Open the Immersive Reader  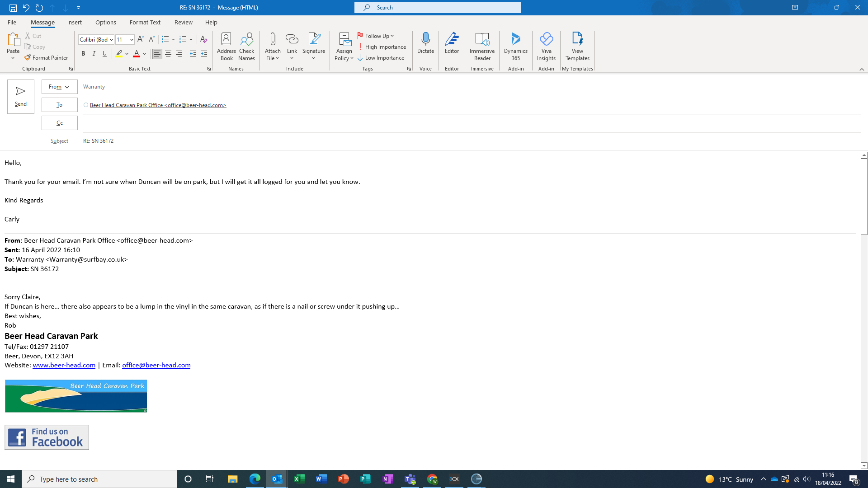click(482, 46)
